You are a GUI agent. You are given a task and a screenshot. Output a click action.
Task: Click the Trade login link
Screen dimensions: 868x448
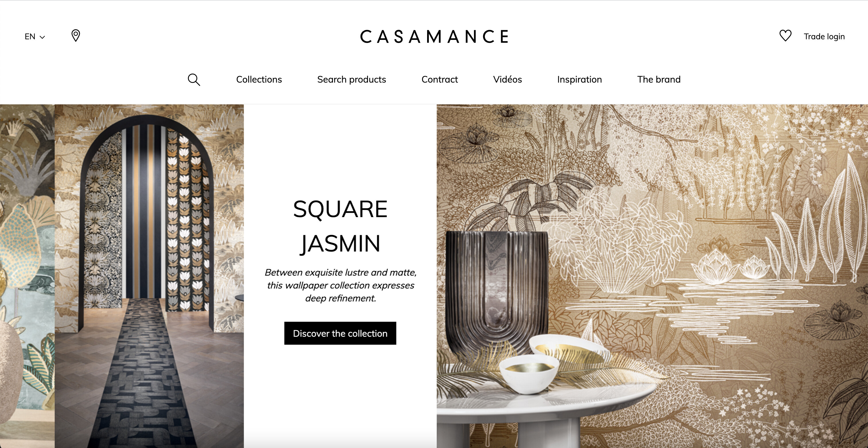point(824,36)
